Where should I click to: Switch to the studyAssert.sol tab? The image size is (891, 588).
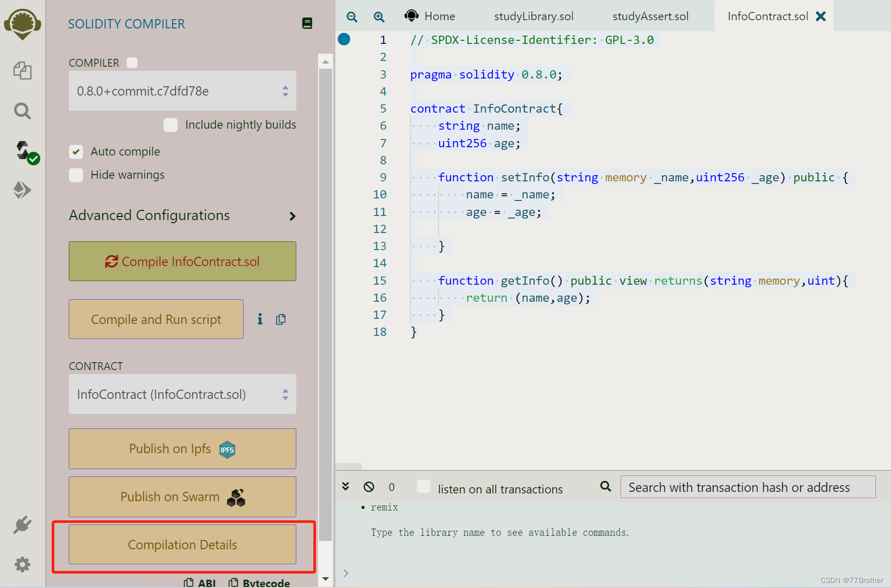tap(651, 16)
